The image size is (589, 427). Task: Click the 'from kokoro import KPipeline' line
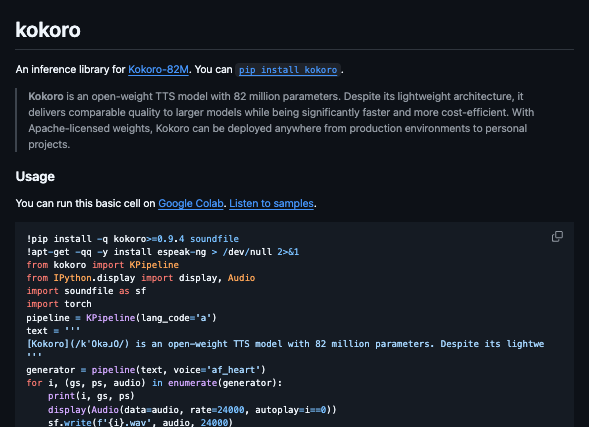(103, 265)
